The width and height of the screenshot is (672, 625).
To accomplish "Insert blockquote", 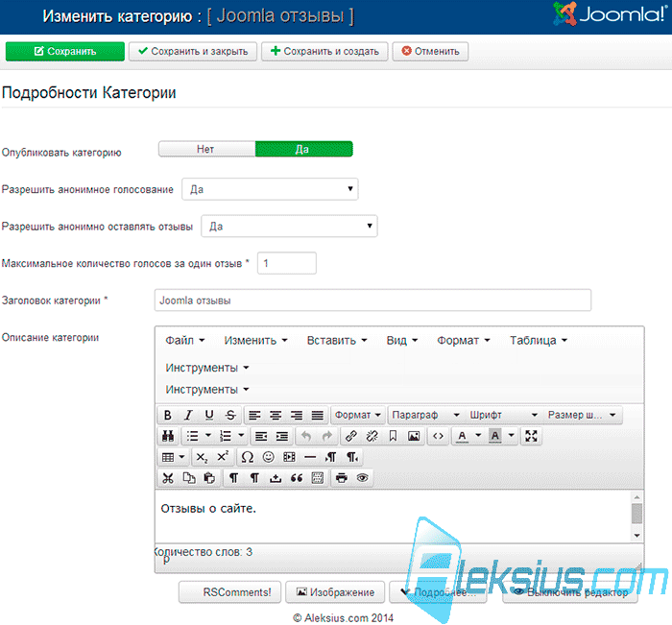I will (297, 478).
